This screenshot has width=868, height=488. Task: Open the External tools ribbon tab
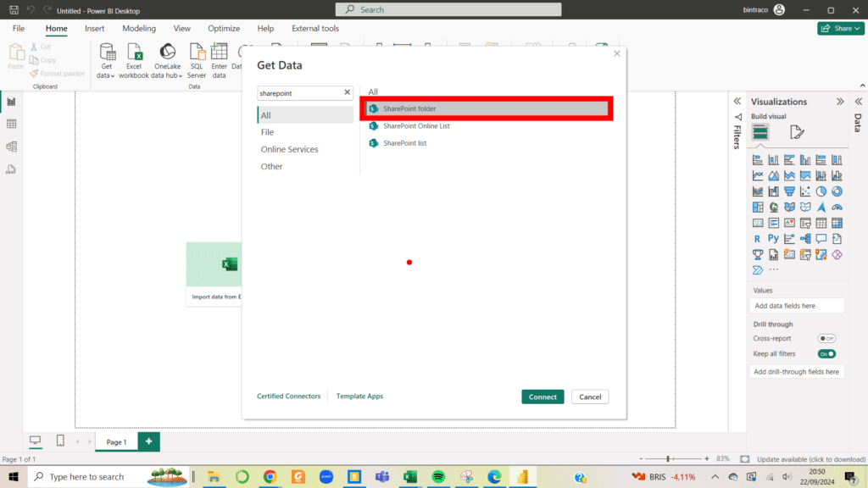tap(315, 28)
